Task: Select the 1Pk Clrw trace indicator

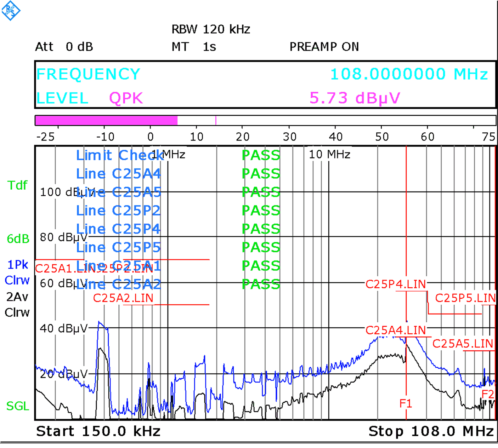Action: pos(17,272)
